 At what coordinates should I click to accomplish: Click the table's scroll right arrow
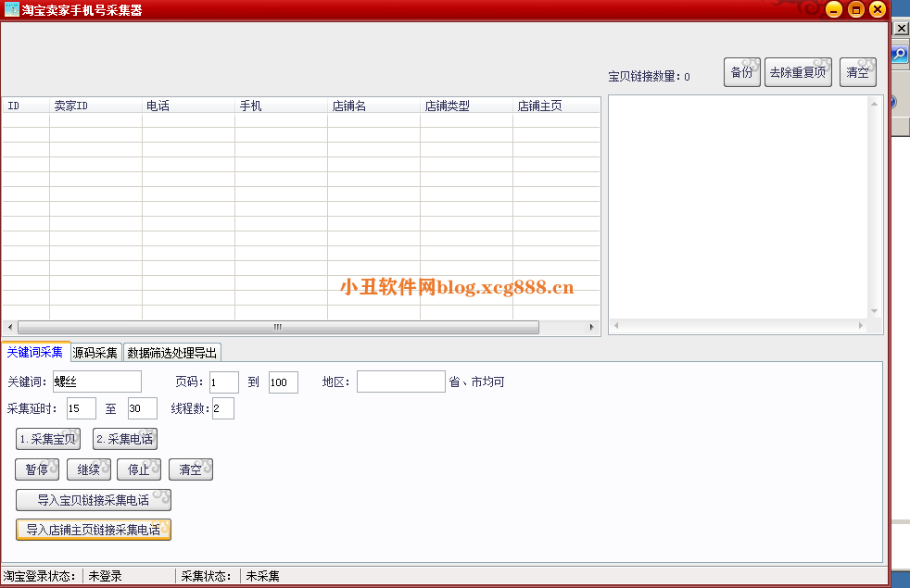[591, 327]
